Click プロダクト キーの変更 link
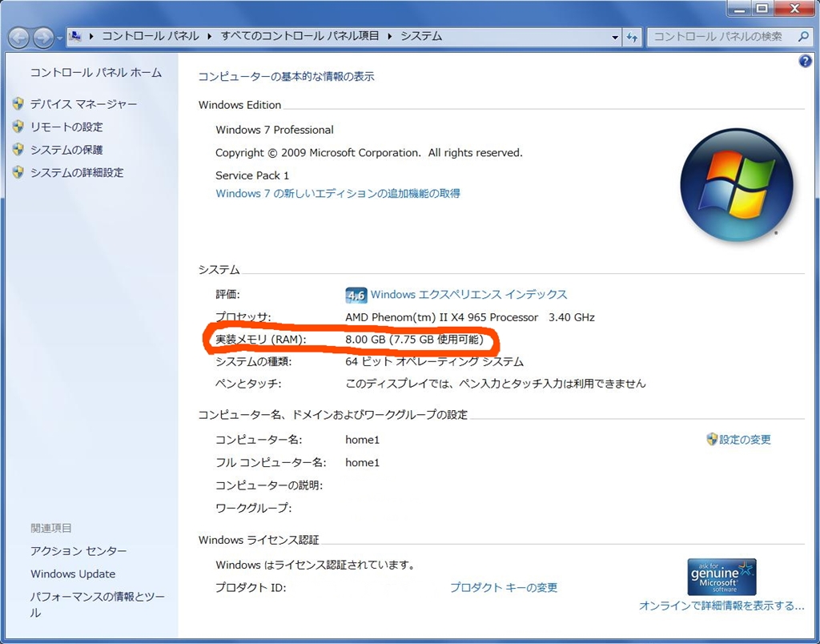This screenshot has width=820, height=644. coord(504,587)
